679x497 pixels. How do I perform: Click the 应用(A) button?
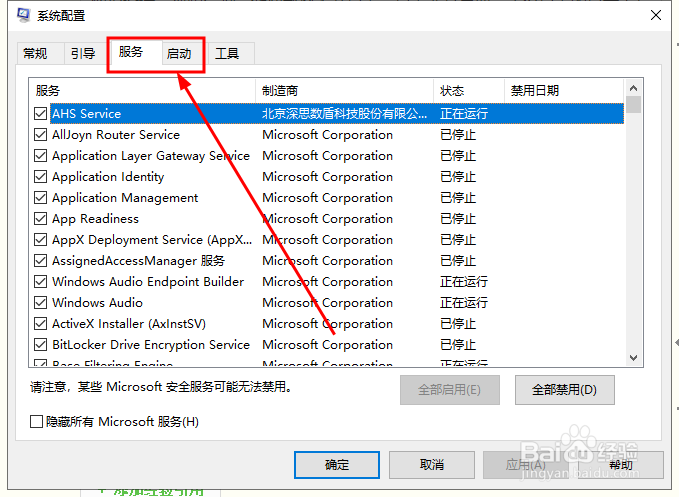click(526, 465)
